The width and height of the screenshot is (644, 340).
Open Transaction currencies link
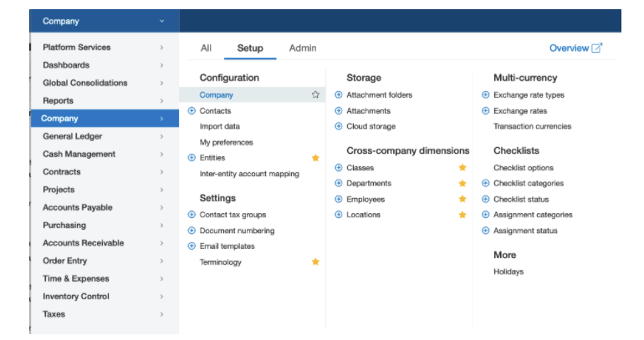532,126
